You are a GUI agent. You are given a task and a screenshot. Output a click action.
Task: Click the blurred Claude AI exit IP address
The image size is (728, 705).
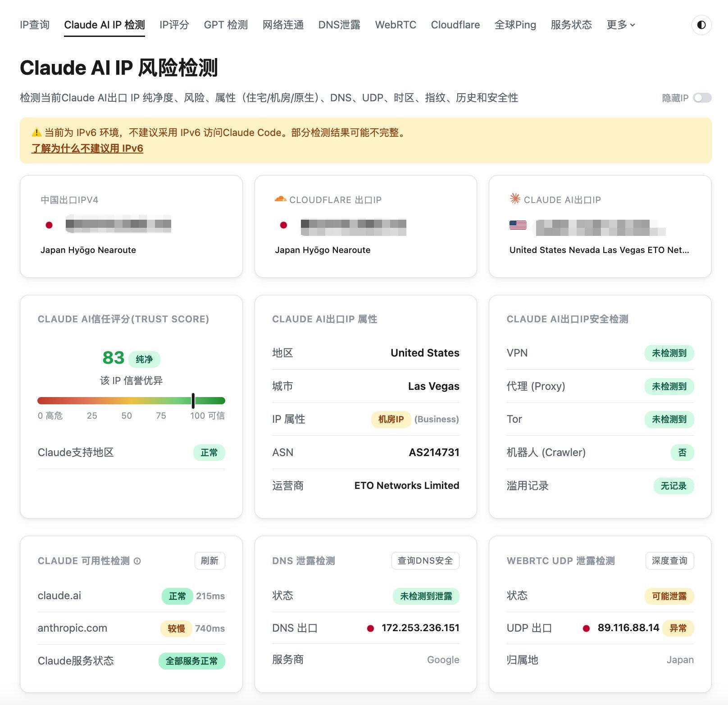600,227
